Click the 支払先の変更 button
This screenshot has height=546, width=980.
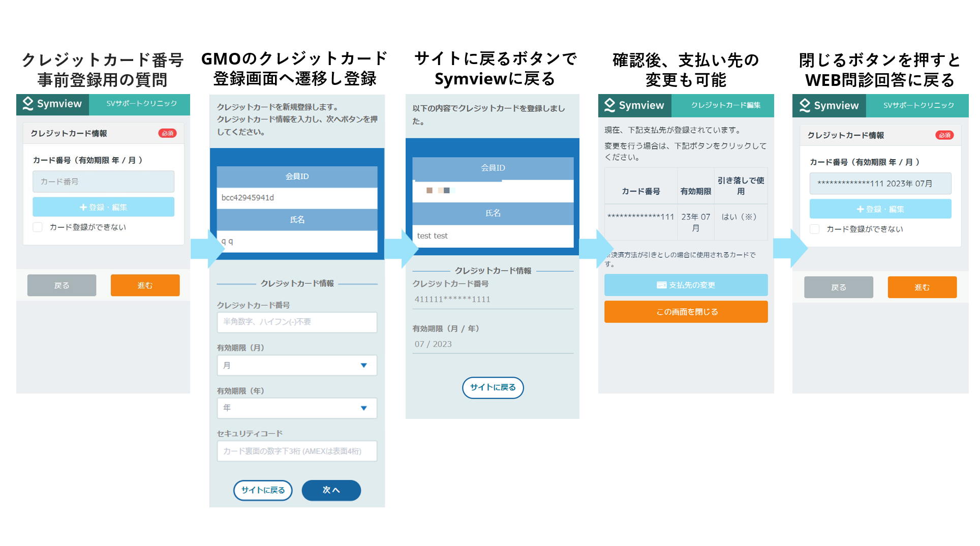click(686, 285)
